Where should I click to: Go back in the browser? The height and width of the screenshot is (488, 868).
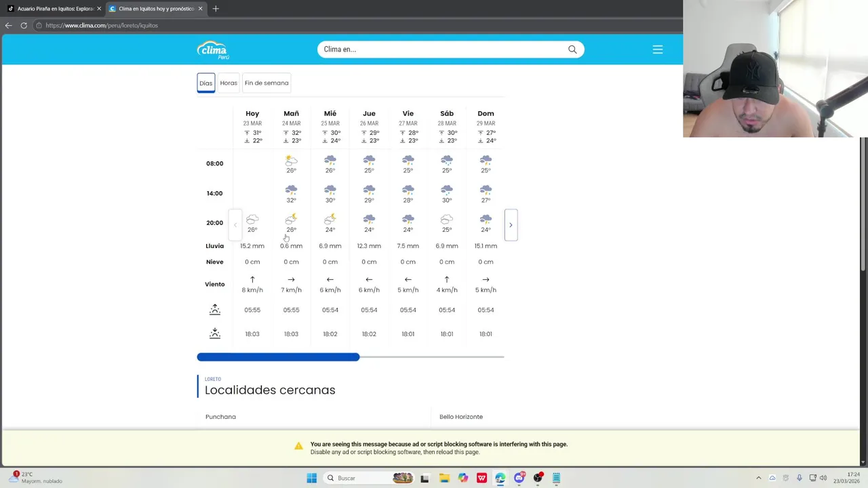[x=8, y=25]
